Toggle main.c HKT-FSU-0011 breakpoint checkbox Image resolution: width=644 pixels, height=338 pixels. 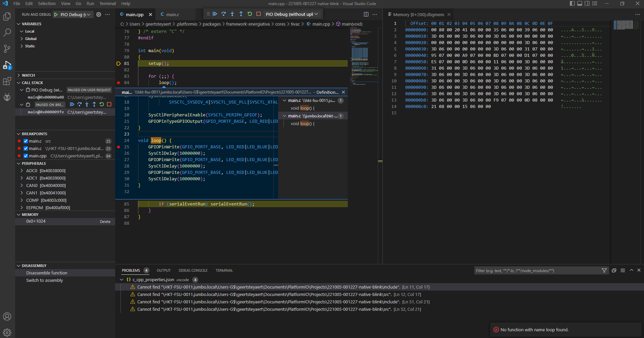tap(26, 149)
